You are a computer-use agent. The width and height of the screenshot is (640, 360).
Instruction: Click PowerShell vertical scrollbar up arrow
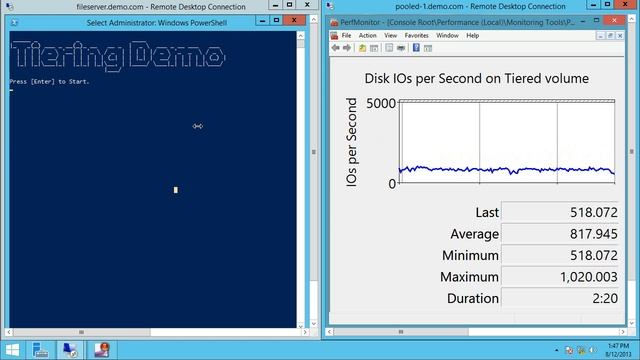click(x=301, y=36)
